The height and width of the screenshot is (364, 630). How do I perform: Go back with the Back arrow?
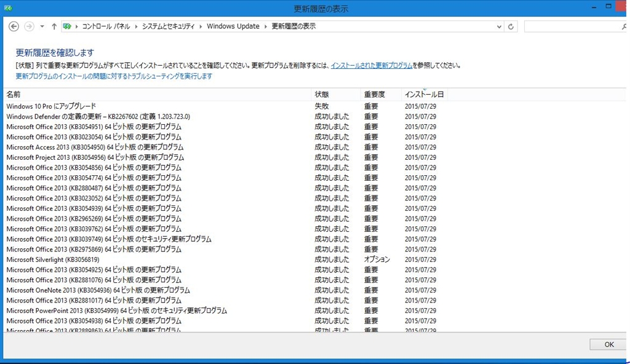[x=14, y=26]
